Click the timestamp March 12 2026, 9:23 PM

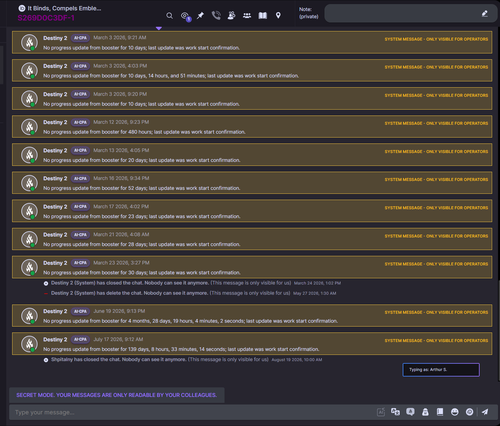[x=121, y=122]
